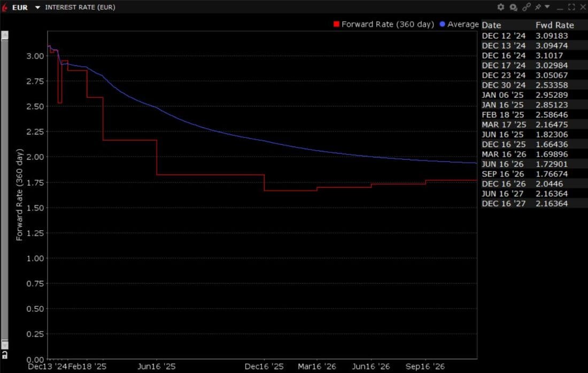
Task: Select the DEC 16 '25 date cell
Action: (504, 144)
